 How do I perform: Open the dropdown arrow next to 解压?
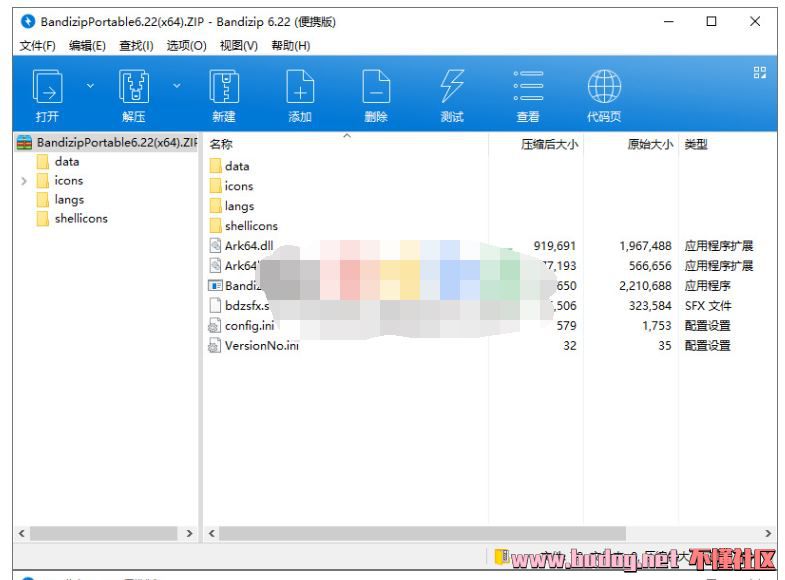177,86
